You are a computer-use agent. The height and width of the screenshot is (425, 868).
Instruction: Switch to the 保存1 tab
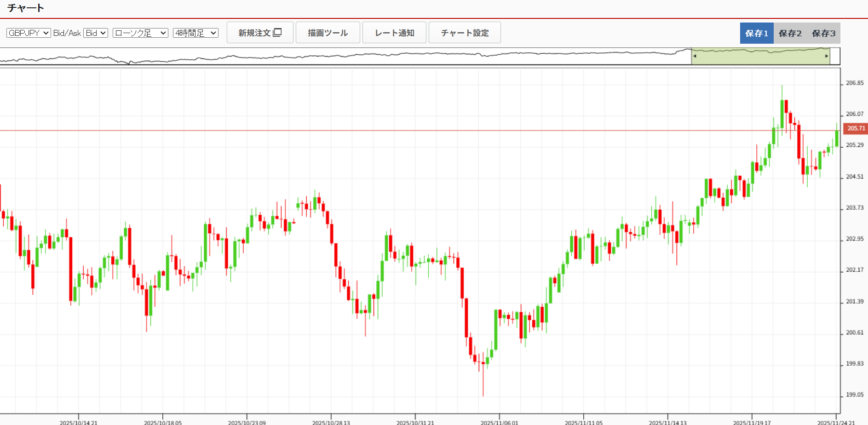point(757,33)
